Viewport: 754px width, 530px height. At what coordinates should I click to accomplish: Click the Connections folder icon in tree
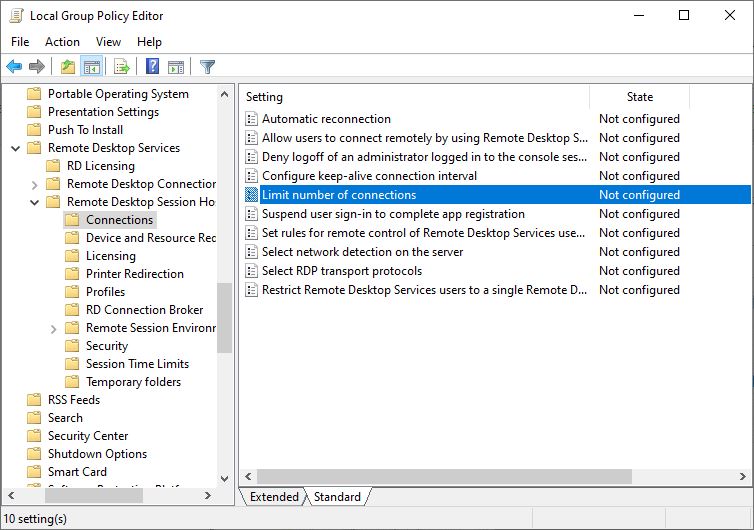(72, 220)
